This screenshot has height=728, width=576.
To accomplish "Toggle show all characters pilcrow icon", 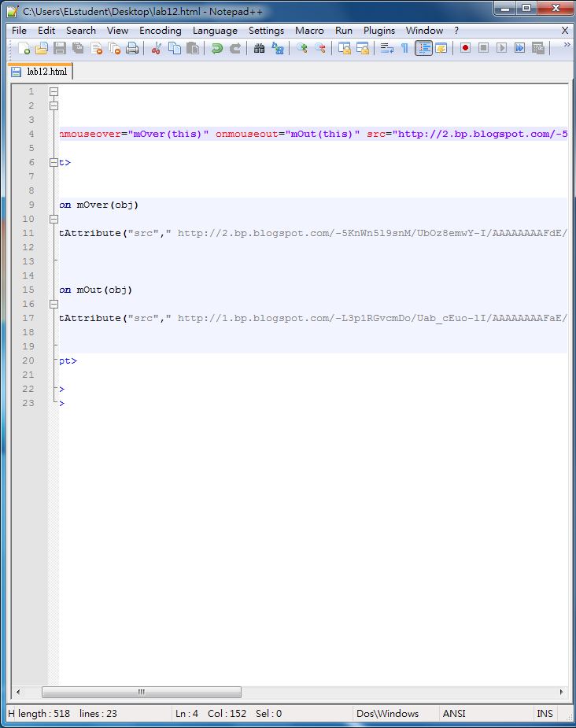I will pos(404,48).
